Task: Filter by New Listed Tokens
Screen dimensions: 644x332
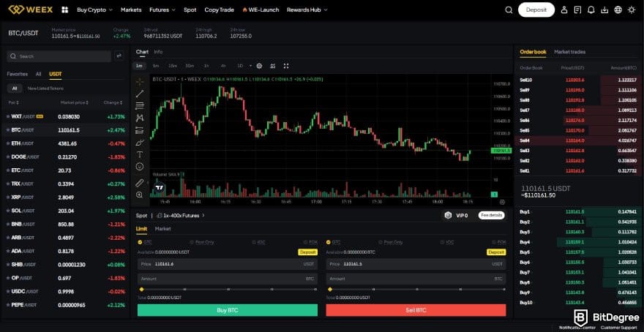Action: [45, 88]
